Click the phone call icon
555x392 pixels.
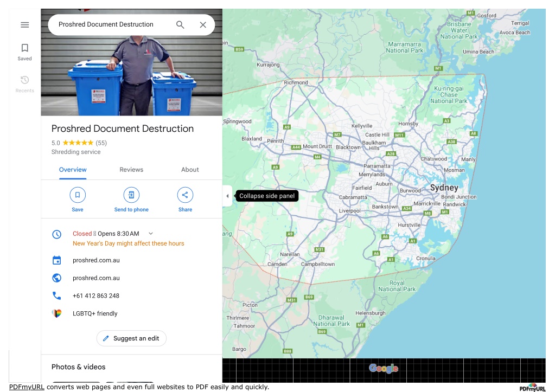(x=56, y=296)
